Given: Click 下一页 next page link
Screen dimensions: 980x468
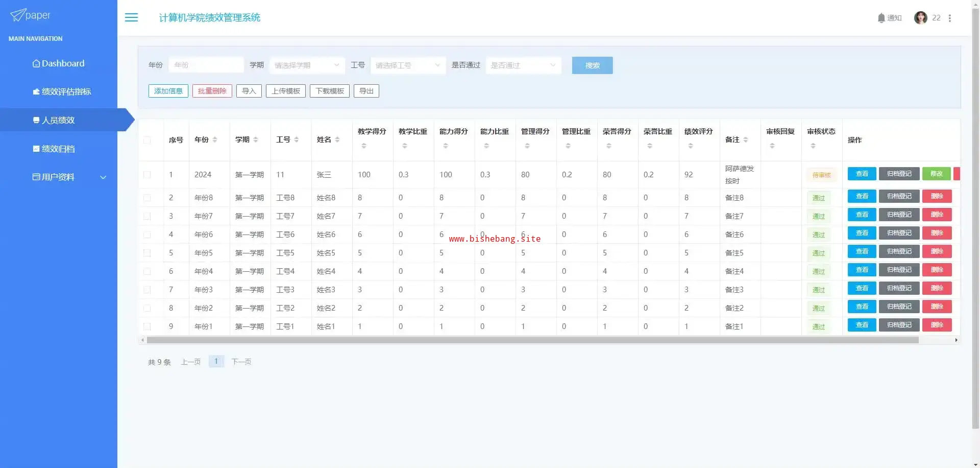Looking at the screenshot, I should (x=241, y=362).
